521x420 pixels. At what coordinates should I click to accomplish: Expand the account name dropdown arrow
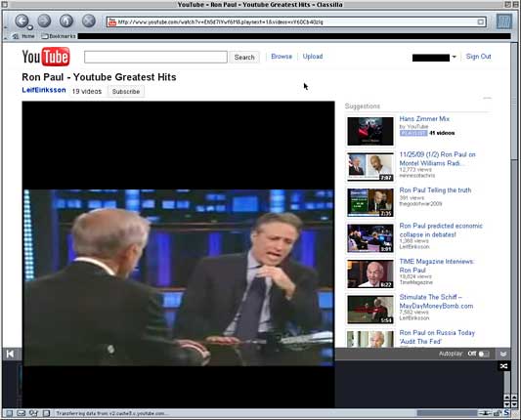pyautogui.click(x=454, y=57)
